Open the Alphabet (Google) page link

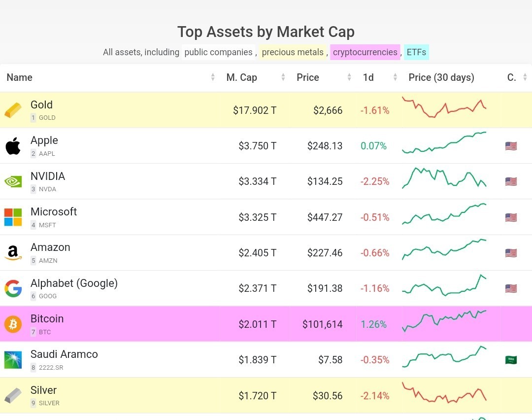(x=74, y=283)
